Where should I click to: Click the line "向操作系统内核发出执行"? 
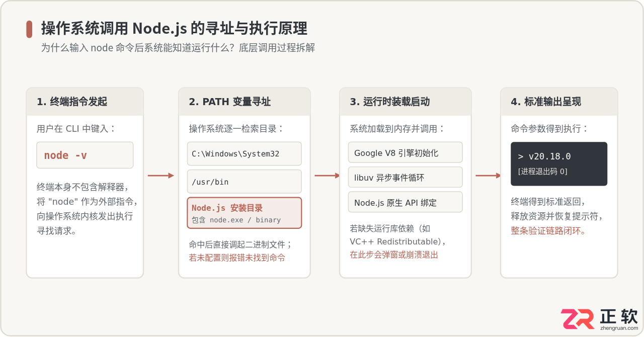85,216
